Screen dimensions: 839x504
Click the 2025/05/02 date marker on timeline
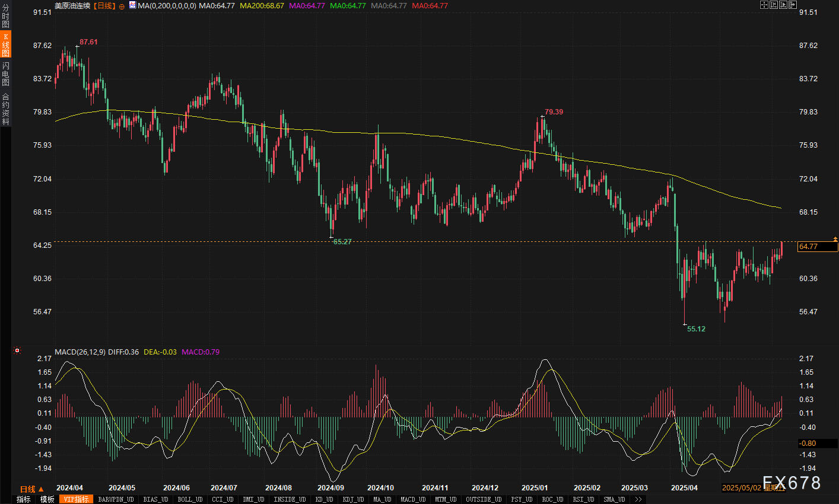(741, 488)
